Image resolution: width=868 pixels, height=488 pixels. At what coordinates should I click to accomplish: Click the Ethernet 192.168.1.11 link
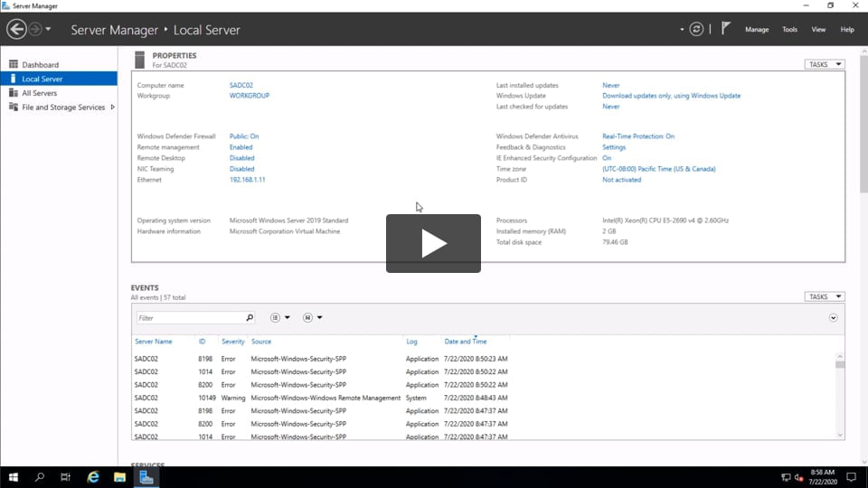[x=247, y=180]
